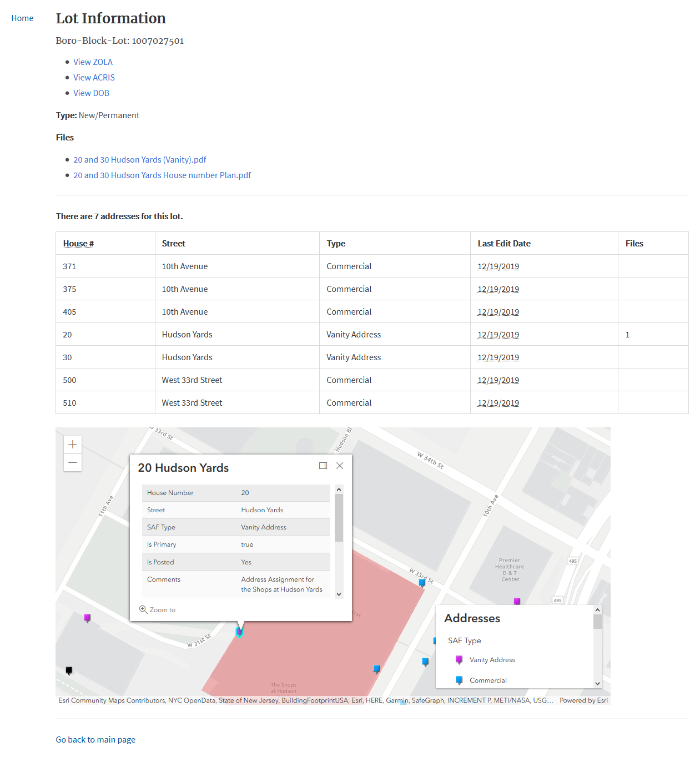The width and height of the screenshot is (700, 757).
Task: Select the highlighted 20 Hudson Yards map marker
Action: point(239,631)
